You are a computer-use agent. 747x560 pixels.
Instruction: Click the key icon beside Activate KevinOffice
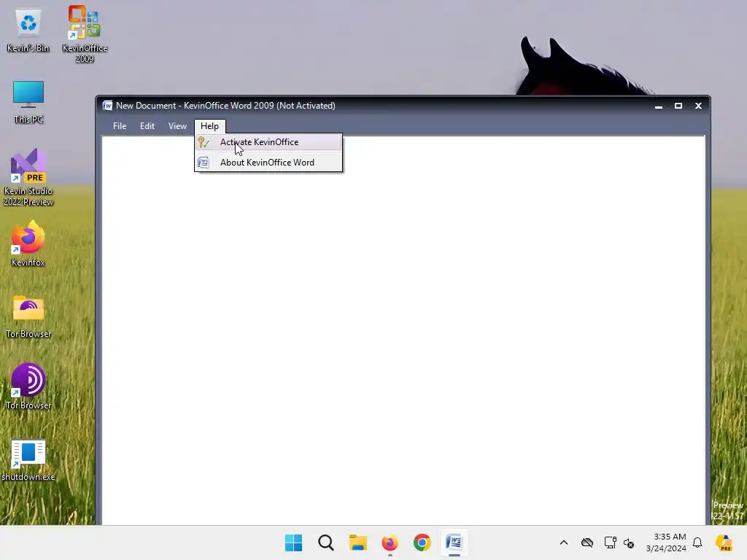coord(204,142)
